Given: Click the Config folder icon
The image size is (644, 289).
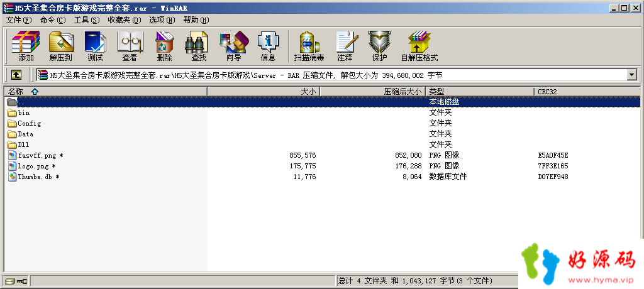Looking at the screenshot, I should 12,123.
